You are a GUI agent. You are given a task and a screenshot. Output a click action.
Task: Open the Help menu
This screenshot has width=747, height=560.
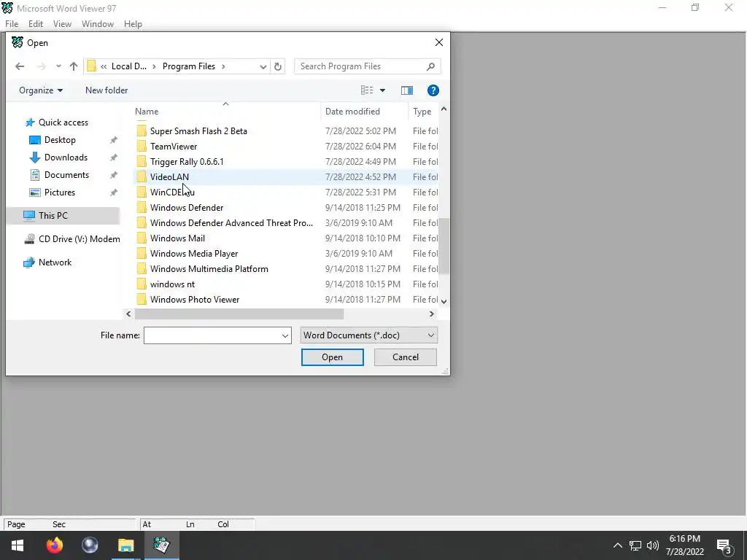pos(133,24)
